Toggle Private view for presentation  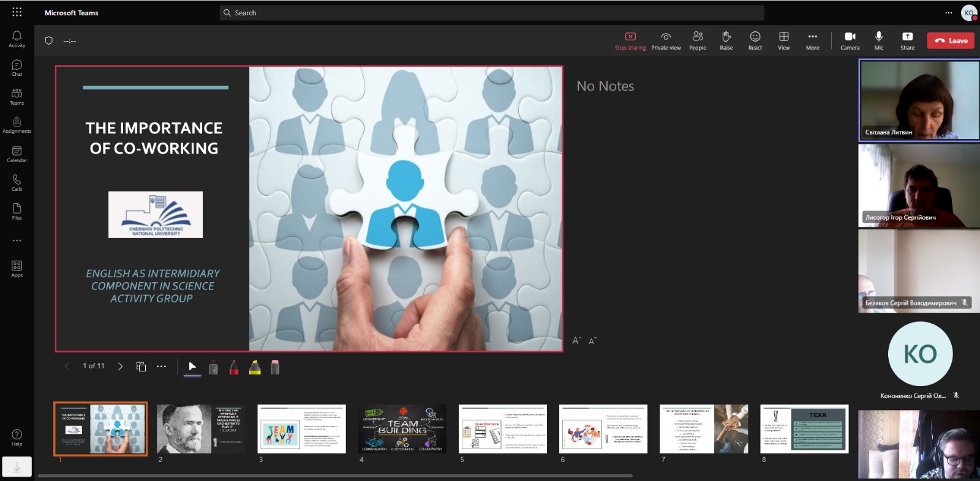tap(666, 40)
